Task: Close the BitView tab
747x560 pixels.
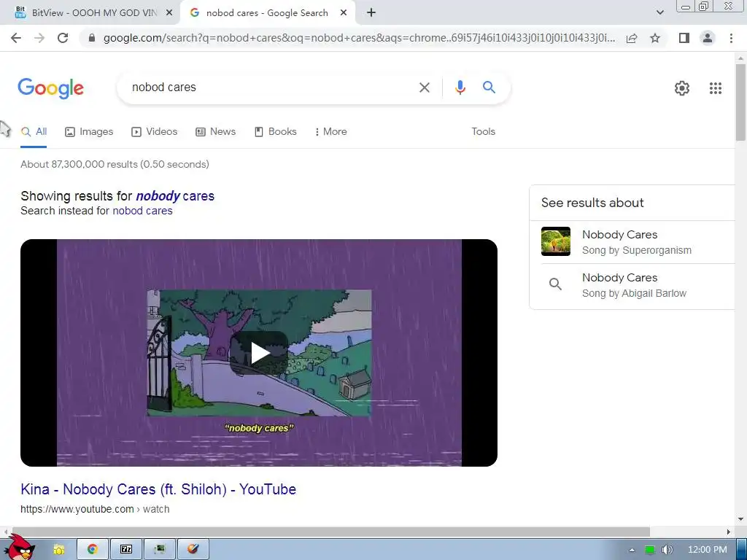Action: 169,13
